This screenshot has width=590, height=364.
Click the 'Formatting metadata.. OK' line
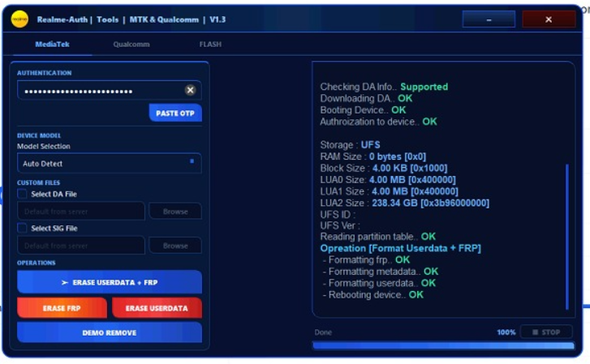[381, 272]
